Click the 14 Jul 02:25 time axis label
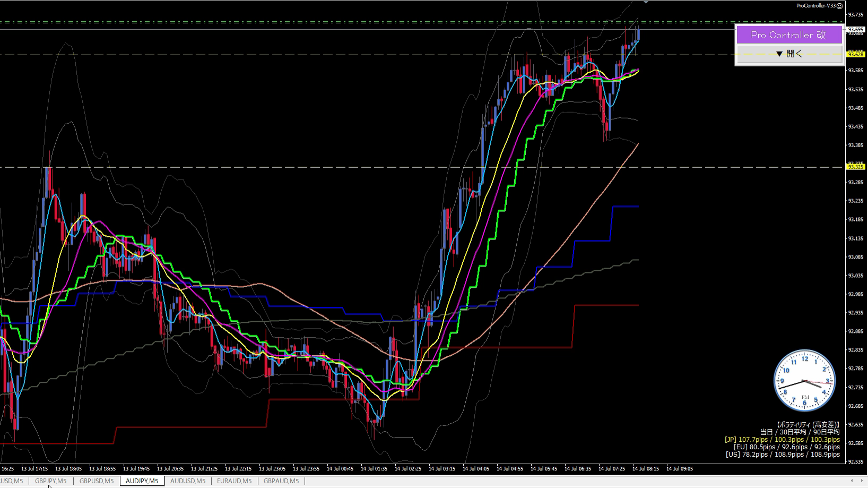Image resolution: width=868 pixels, height=488 pixels. click(x=408, y=469)
